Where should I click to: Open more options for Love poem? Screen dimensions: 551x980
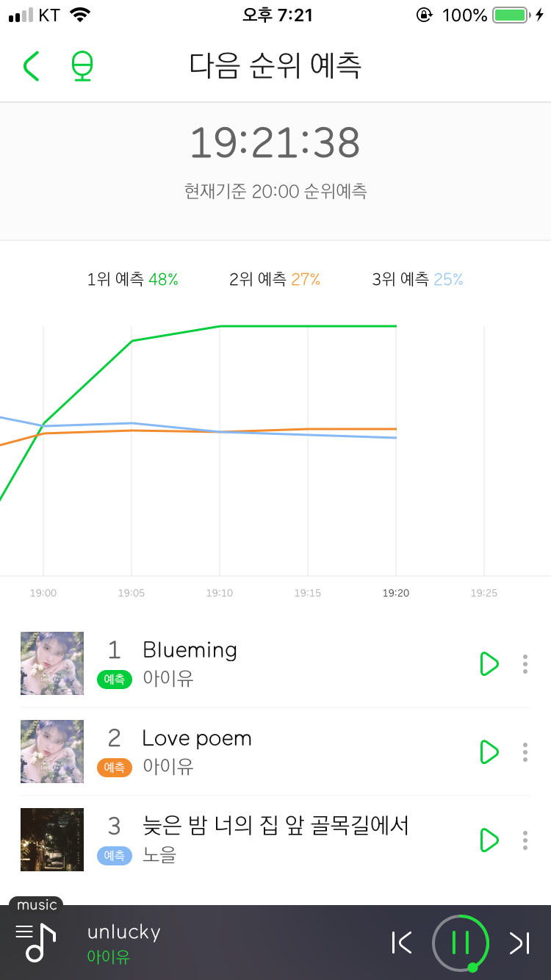pos(525,752)
